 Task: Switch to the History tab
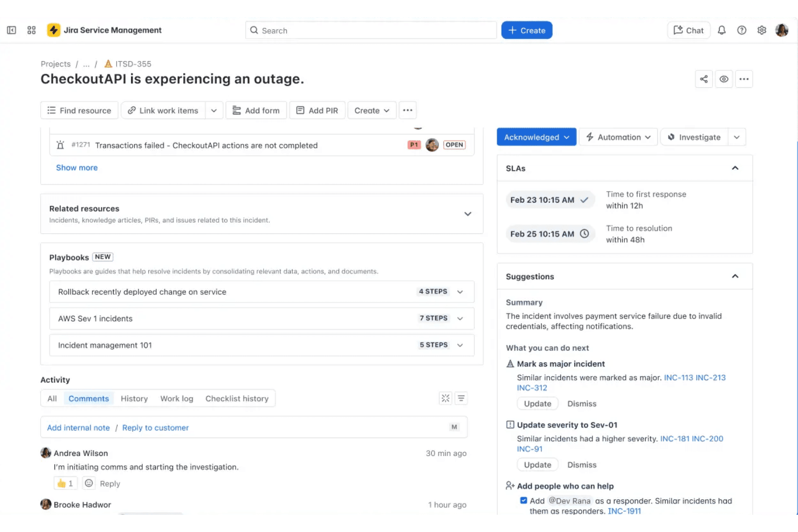(134, 399)
